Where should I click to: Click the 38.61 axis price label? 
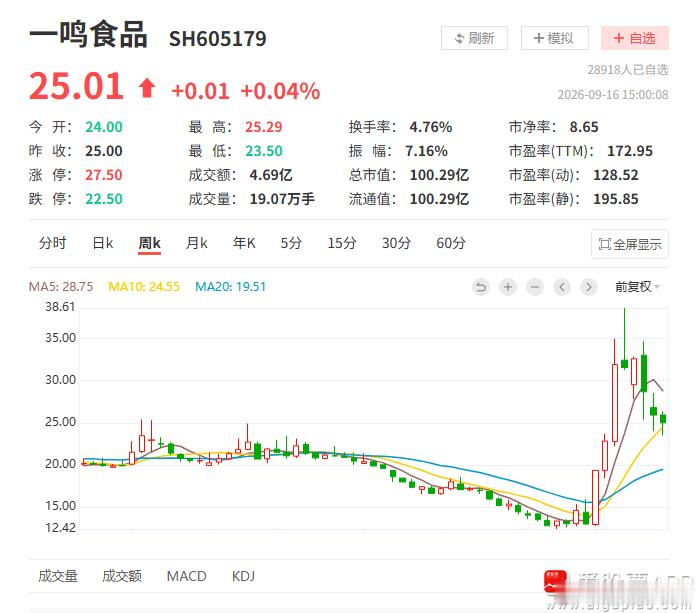60,307
